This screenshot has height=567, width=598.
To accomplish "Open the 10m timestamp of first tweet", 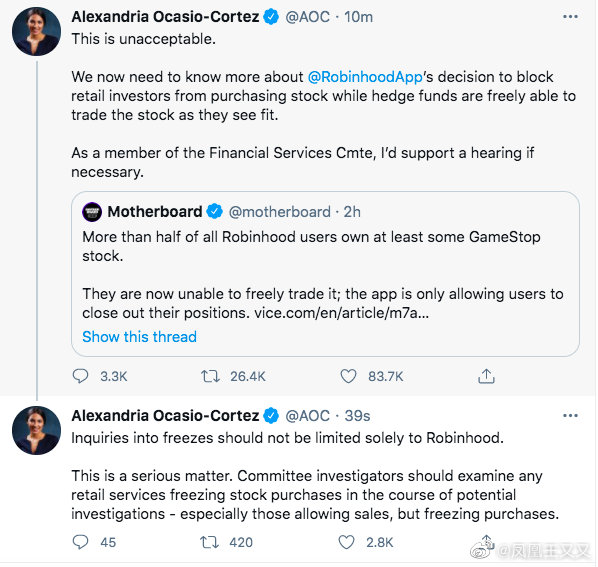I will (x=358, y=17).
